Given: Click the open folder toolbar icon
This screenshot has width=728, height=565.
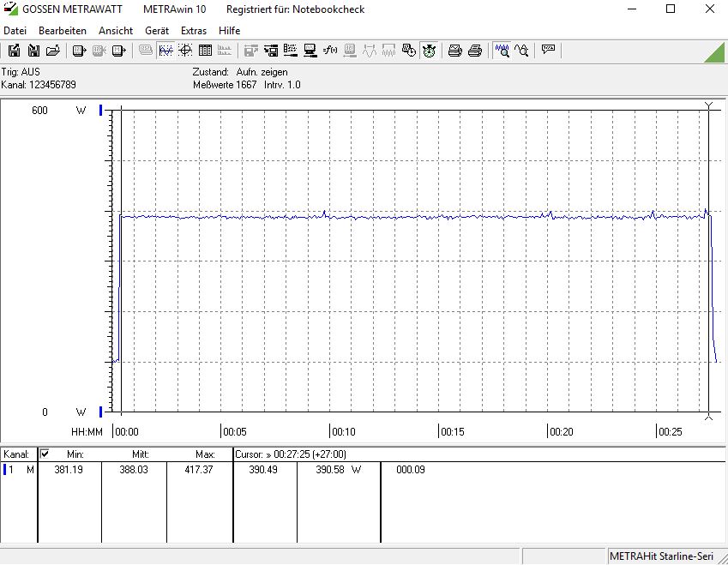Looking at the screenshot, I should [x=53, y=51].
